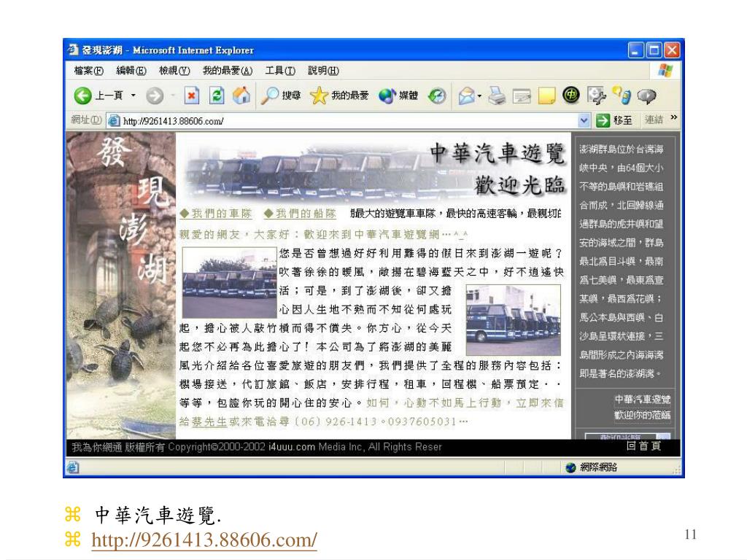This screenshot has width=747, height=560.
Task: Go back using the 上一頁 button
Action: pos(98,96)
